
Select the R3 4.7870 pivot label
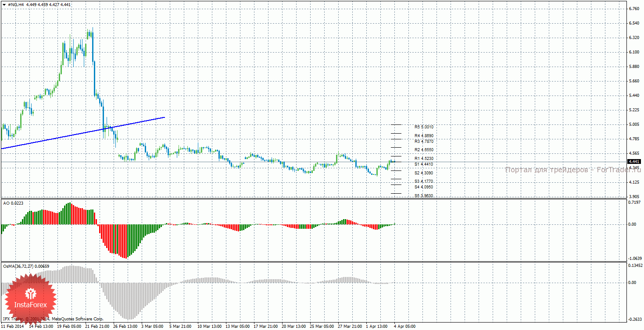(x=424, y=142)
